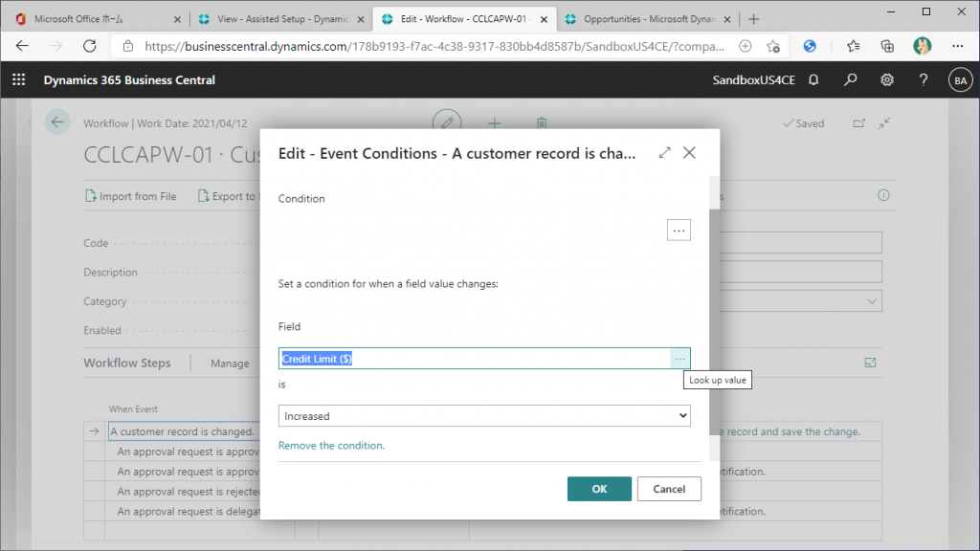Click the zoom plus icon in address bar
The height and width of the screenshot is (551, 980).
point(745,46)
